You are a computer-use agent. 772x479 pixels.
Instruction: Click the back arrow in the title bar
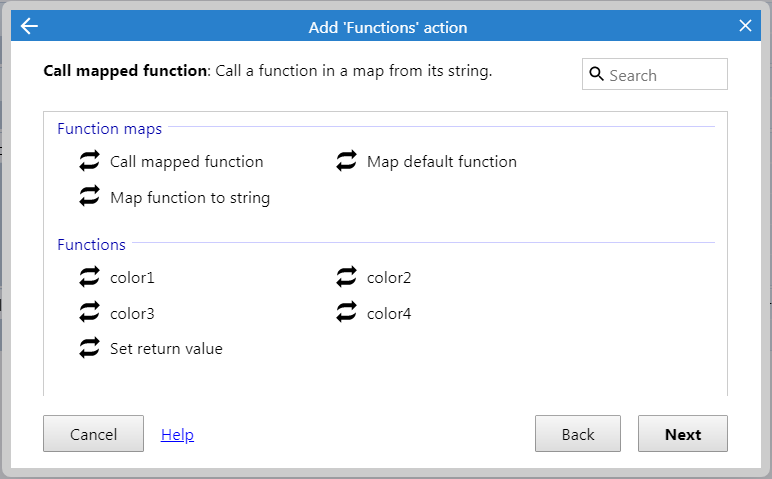pos(29,26)
